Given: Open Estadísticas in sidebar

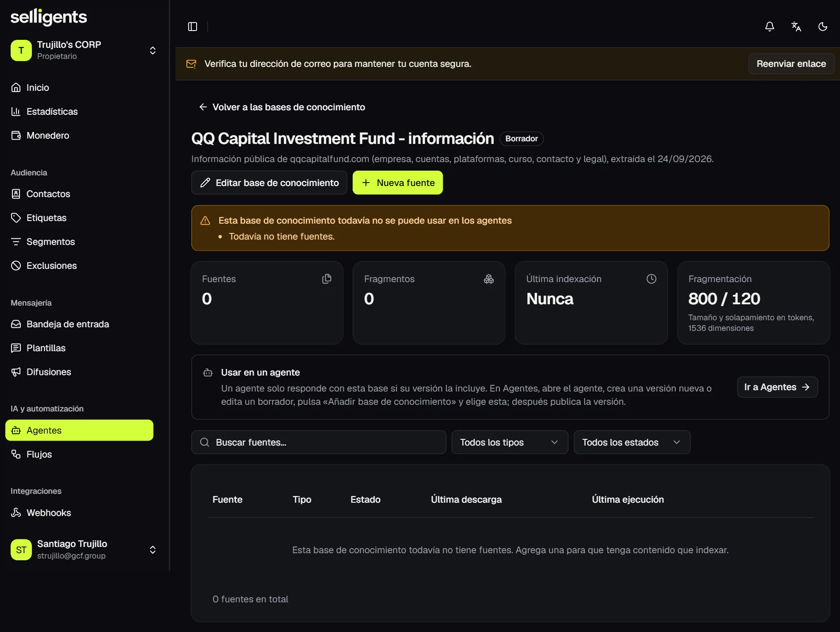Looking at the screenshot, I should [79, 112].
